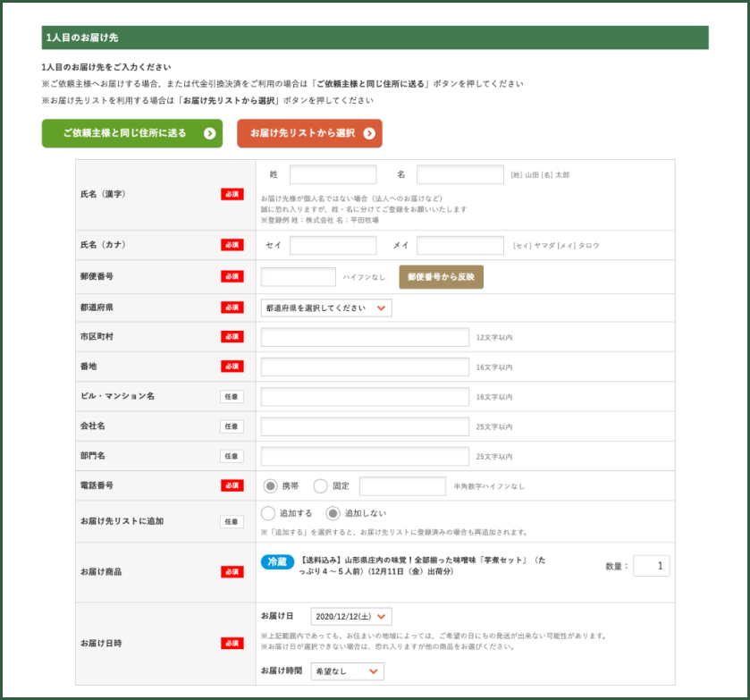This screenshot has width=750, height=700.
Task: Click the 必須 badge beside お届け商品
Action: point(232,572)
